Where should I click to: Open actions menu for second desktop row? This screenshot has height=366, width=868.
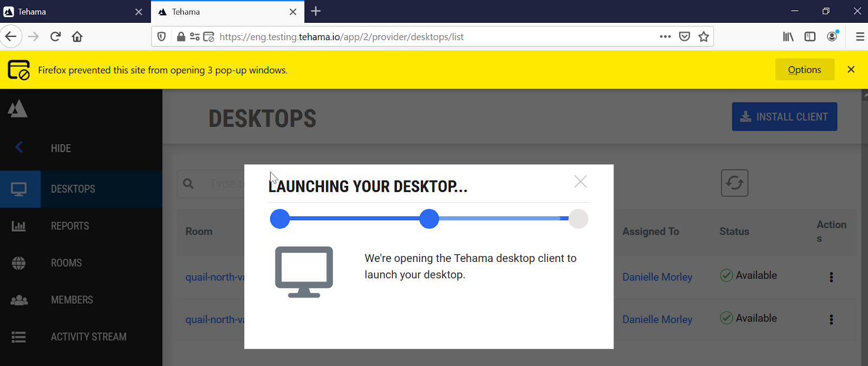point(831,319)
